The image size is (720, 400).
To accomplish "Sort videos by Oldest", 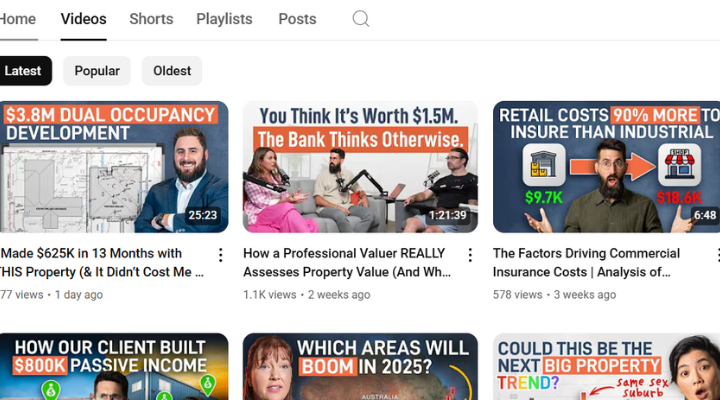I will 172,71.
